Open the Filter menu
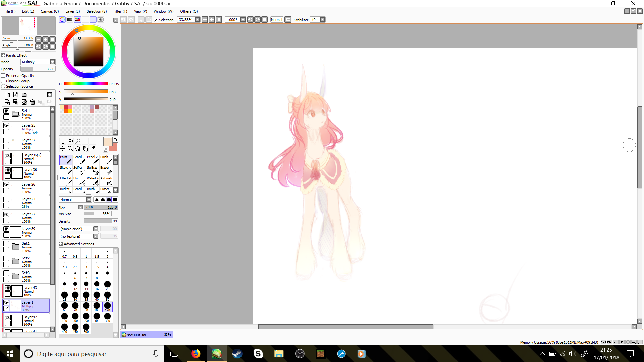644x362 pixels. tap(120, 11)
